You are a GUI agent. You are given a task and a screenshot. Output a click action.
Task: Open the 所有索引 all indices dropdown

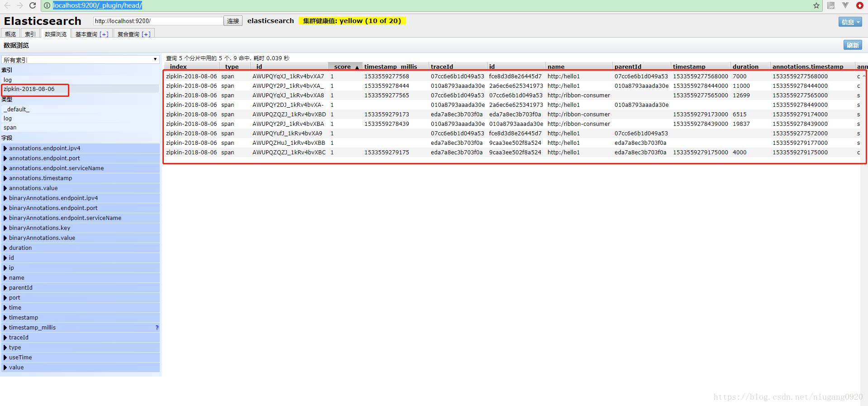[80, 60]
